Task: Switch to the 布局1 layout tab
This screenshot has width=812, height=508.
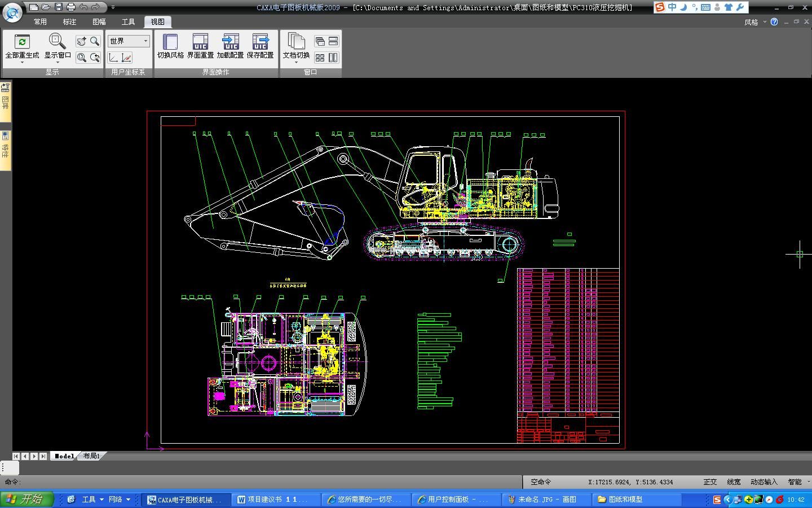Action: pyautogui.click(x=91, y=456)
